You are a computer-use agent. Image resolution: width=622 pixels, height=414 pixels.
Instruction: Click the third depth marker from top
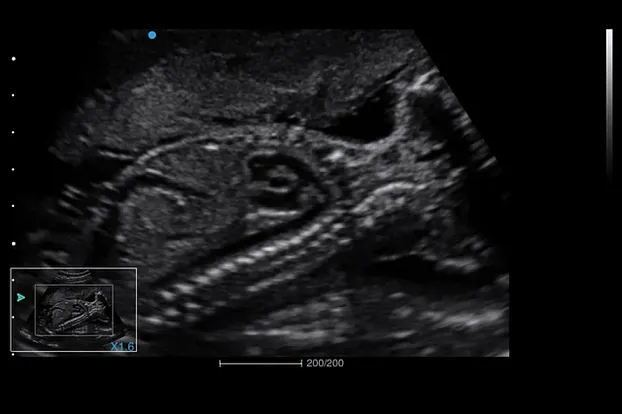click(x=13, y=132)
